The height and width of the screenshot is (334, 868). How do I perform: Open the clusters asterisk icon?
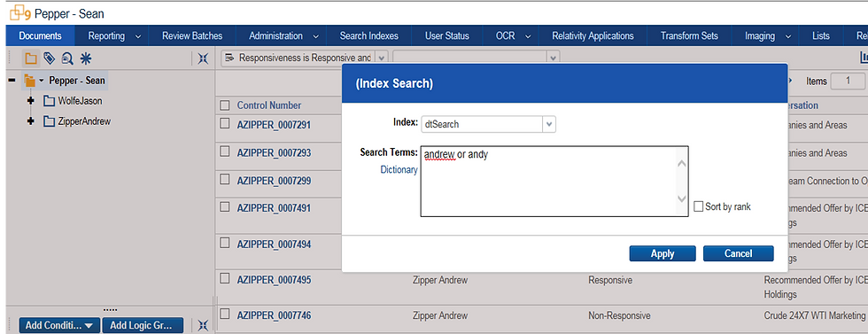pyautogui.click(x=85, y=58)
